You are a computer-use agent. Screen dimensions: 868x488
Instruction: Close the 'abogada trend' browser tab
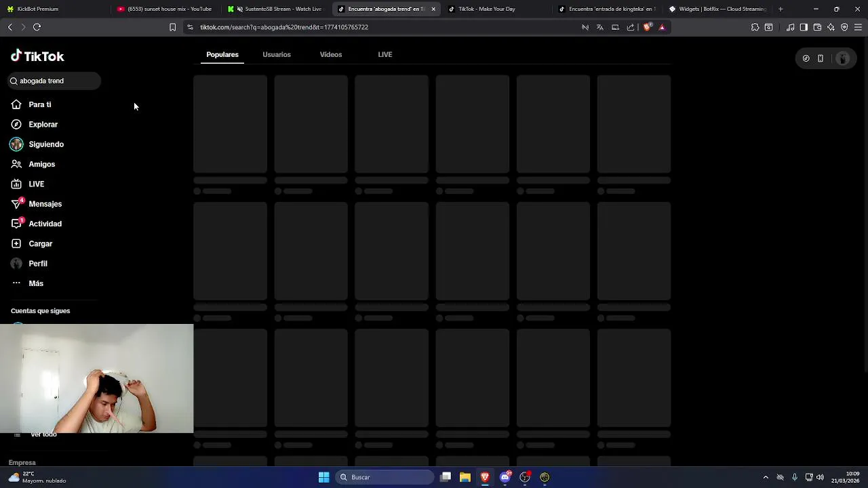pyautogui.click(x=433, y=9)
